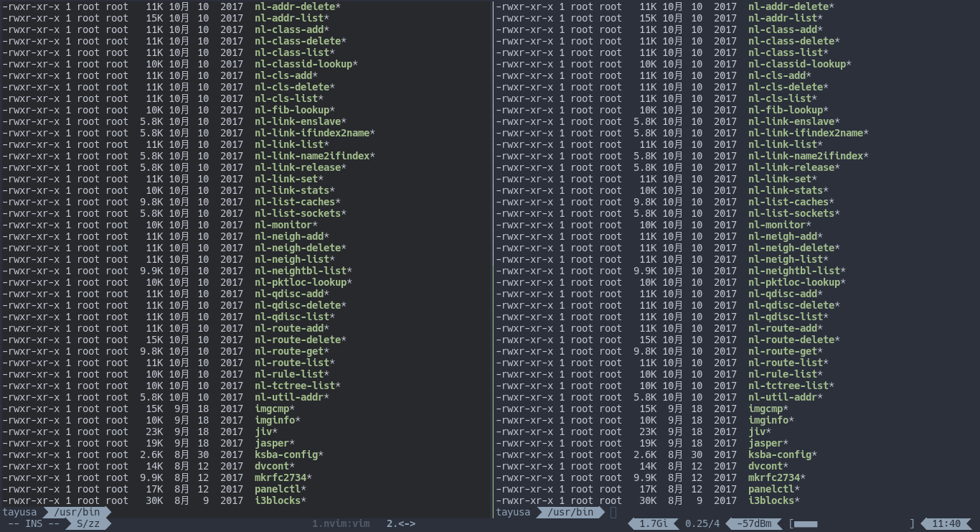This screenshot has width=980, height=532.
Task: Click nl-link-set* in the right pane
Action: click(783, 179)
